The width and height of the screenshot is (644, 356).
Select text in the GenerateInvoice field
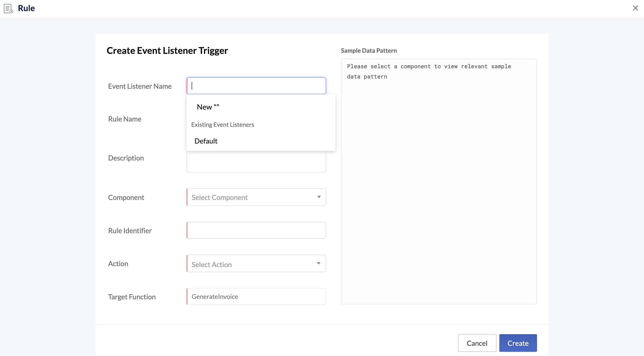click(214, 296)
